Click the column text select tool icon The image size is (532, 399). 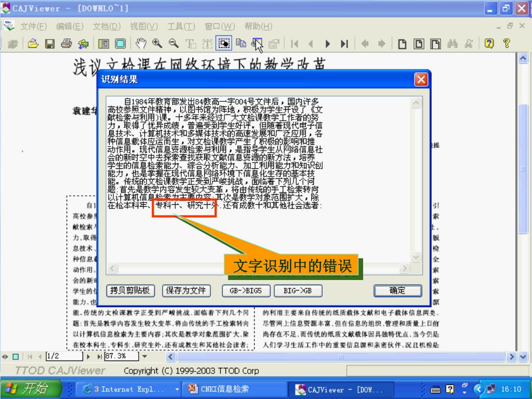(207, 44)
